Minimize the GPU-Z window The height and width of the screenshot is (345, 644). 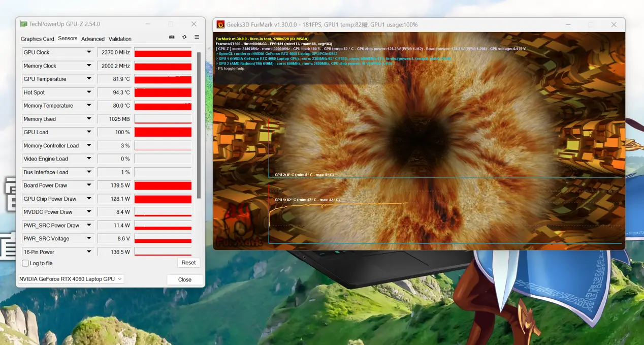(x=148, y=24)
